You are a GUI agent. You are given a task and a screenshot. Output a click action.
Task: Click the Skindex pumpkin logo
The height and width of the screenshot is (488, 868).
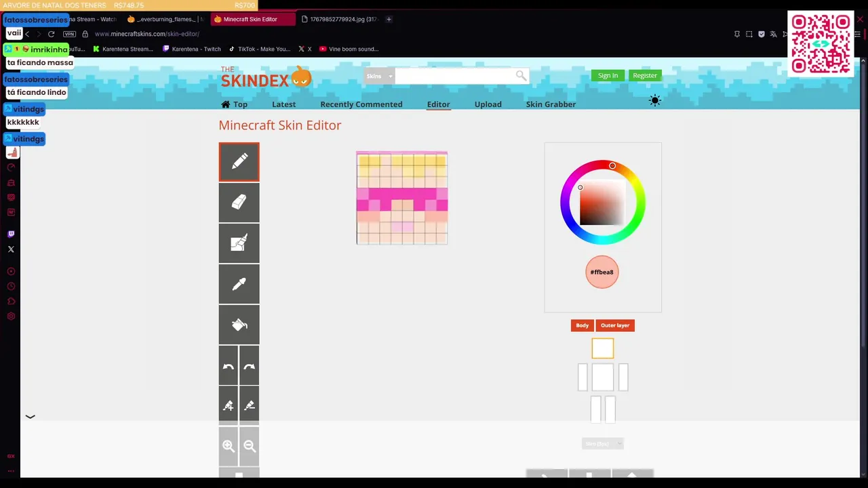[x=266, y=77]
